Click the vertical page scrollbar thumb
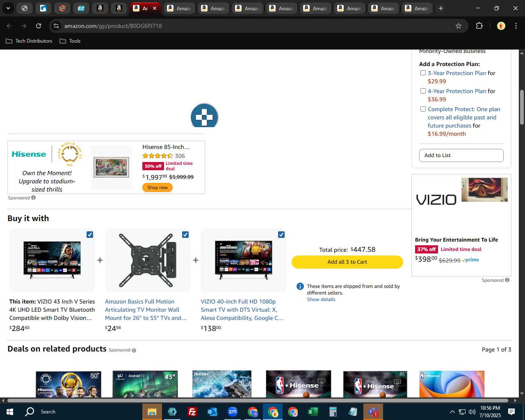Viewport: 525px width, 420px height. (522, 107)
